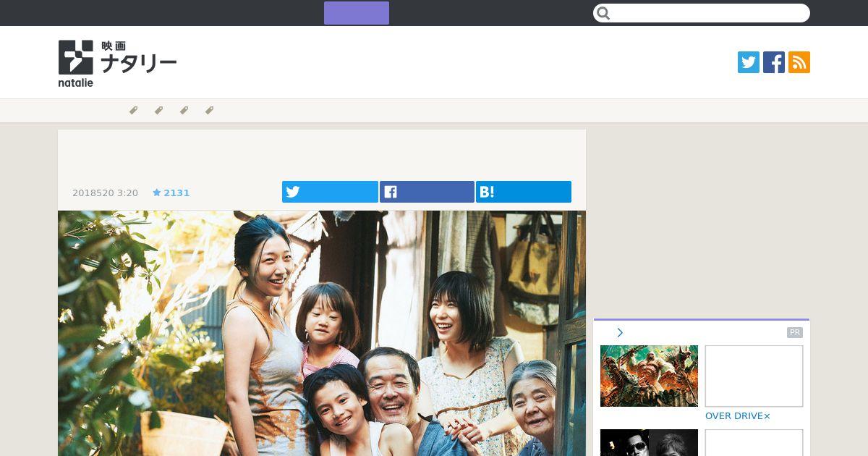Share article via the Facebook button
868x456 pixels.
pos(427,192)
